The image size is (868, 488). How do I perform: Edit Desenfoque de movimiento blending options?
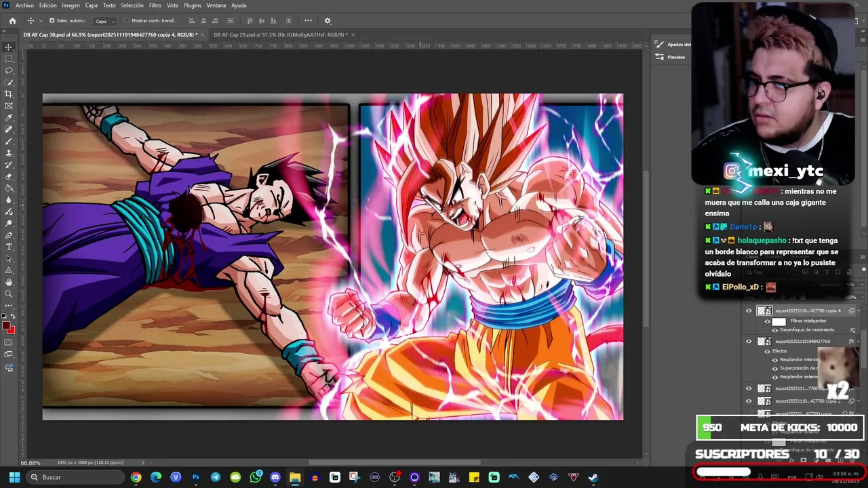[x=852, y=330]
